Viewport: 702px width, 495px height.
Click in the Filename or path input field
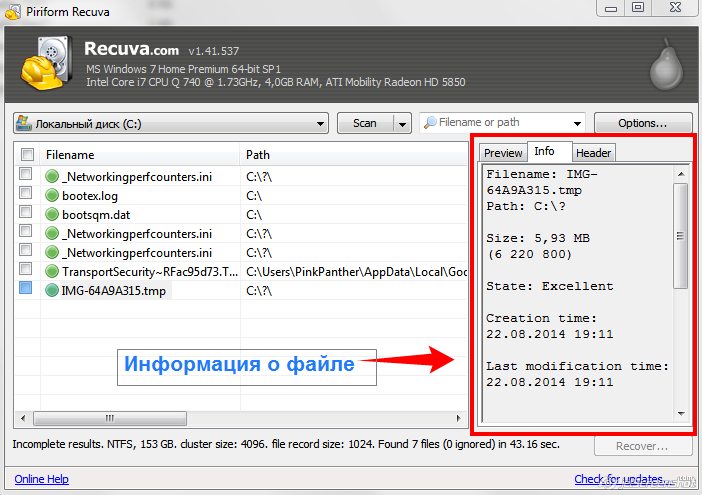pos(501,122)
